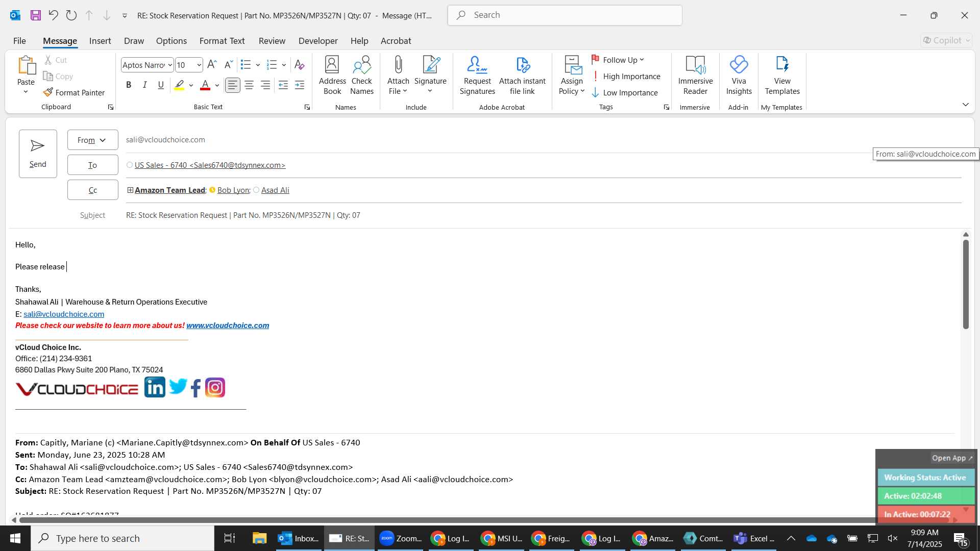Apply Format Painter tool
This screenshot has width=980, height=551.
[74, 92]
